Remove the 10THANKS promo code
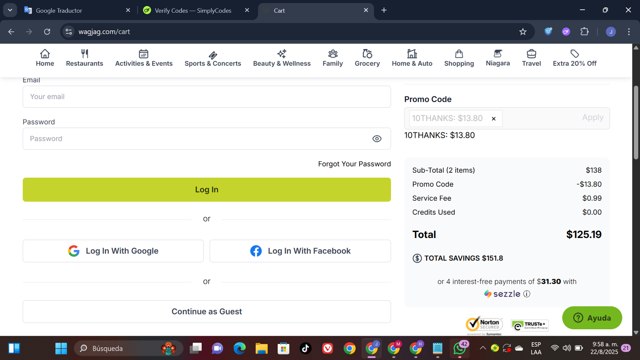Screen dimensions: 640x360 point(493,119)
